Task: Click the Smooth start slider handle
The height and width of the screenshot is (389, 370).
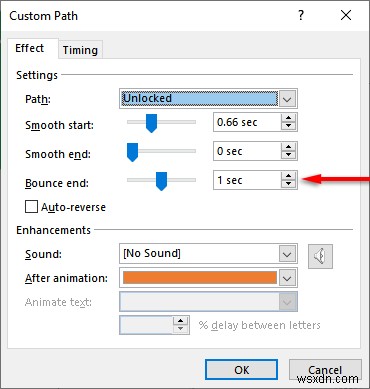Action: click(x=152, y=123)
